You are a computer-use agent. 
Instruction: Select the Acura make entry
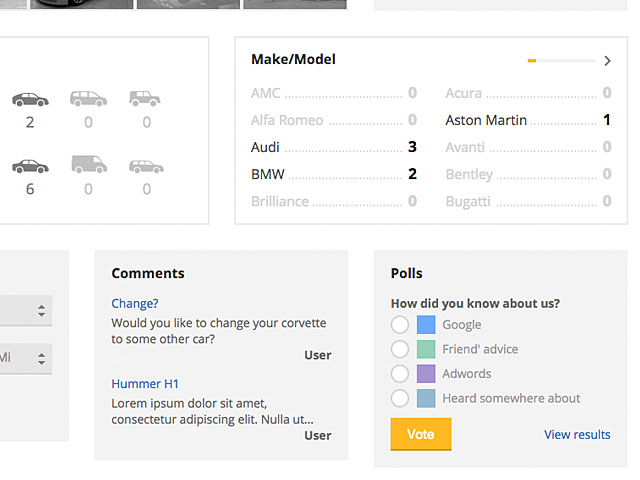[528, 93]
